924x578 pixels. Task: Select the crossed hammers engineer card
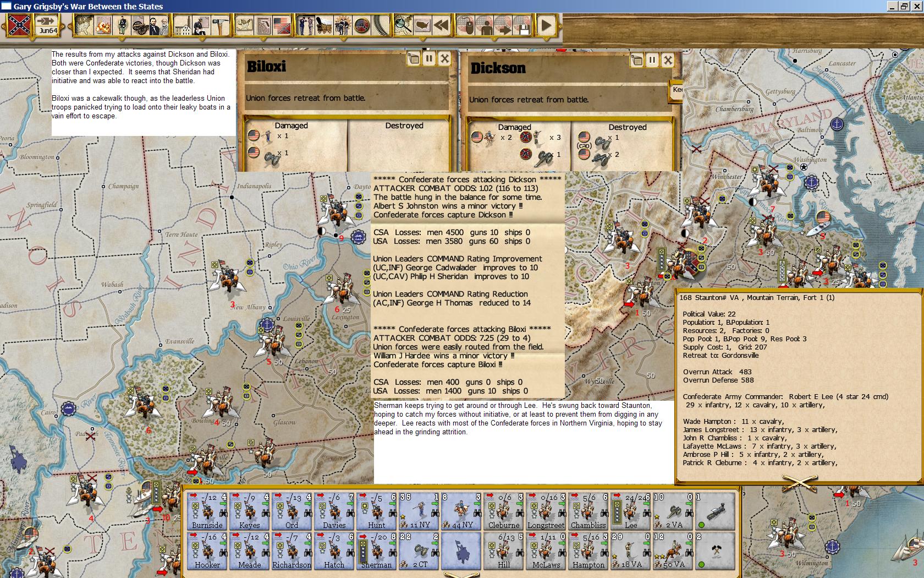click(x=716, y=550)
